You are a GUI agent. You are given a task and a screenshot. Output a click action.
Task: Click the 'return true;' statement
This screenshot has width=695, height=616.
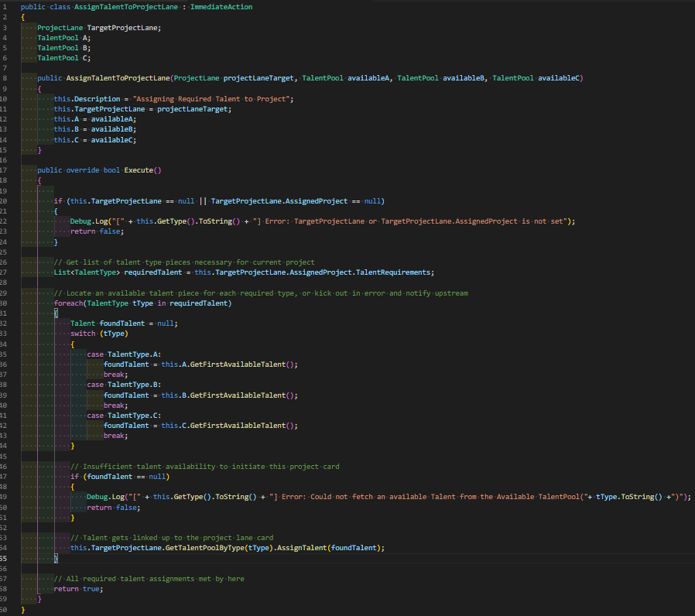click(x=78, y=589)
